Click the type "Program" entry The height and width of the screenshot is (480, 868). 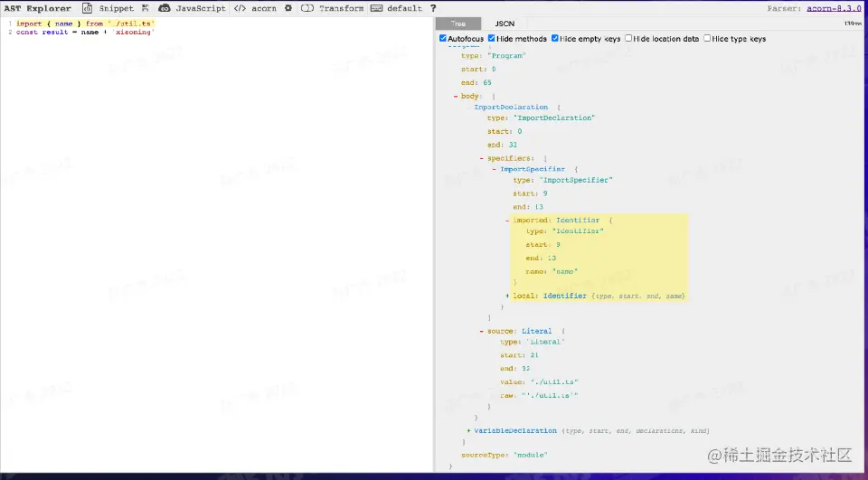coord(494,55)
